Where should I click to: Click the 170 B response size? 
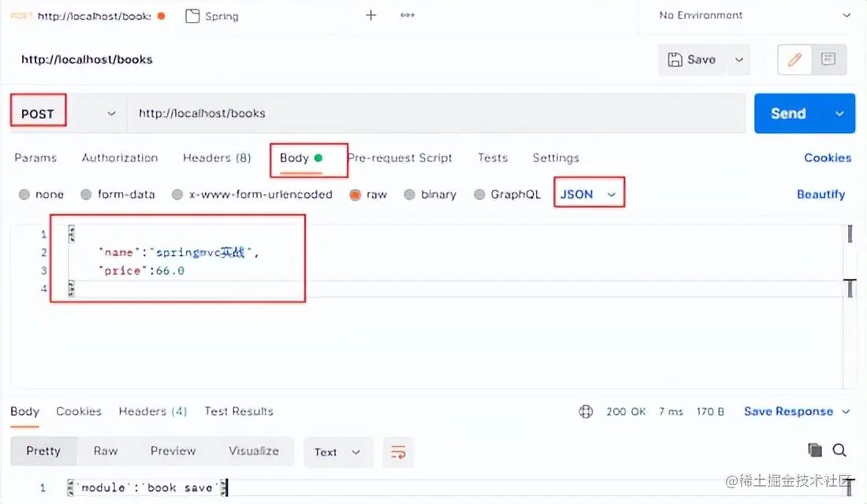(710, 412)
